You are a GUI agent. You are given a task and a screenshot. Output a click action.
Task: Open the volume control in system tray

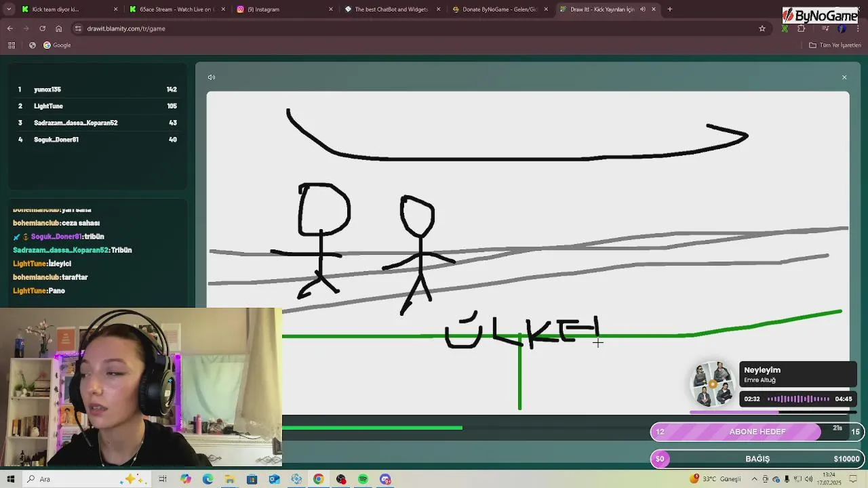click(x=808, y=479)
